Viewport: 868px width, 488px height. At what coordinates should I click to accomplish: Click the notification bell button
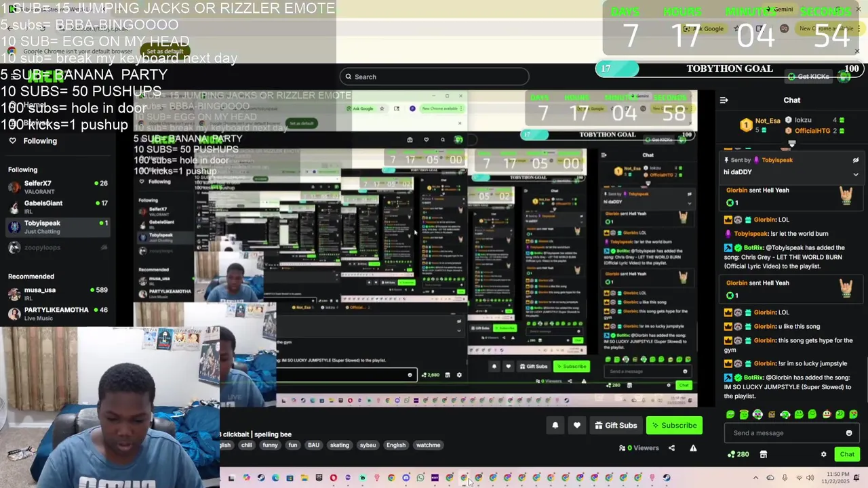click(555, 426)
